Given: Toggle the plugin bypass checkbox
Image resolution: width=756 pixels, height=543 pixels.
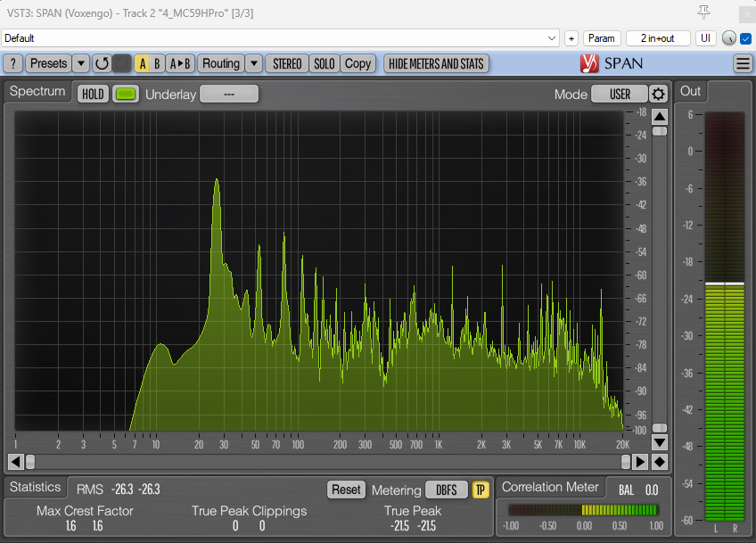Looking at the screenshot, I should click(746, 38).
